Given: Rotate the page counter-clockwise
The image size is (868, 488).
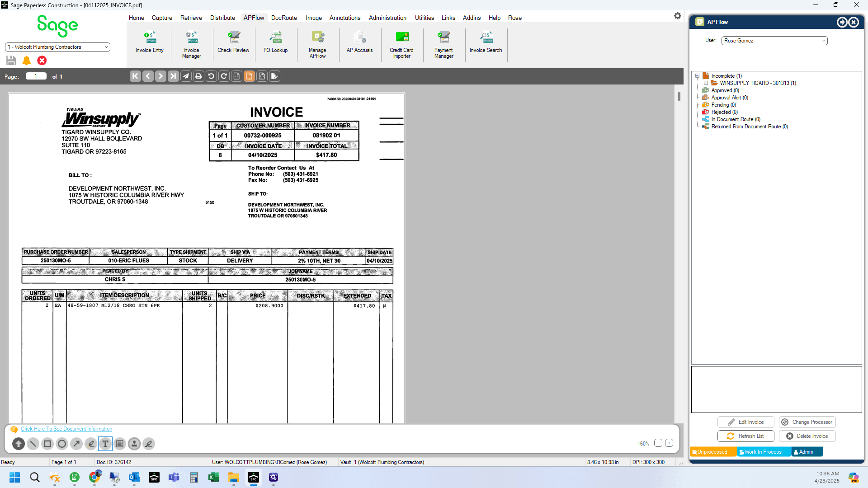Looking at the screenshot, I should 211,76.
